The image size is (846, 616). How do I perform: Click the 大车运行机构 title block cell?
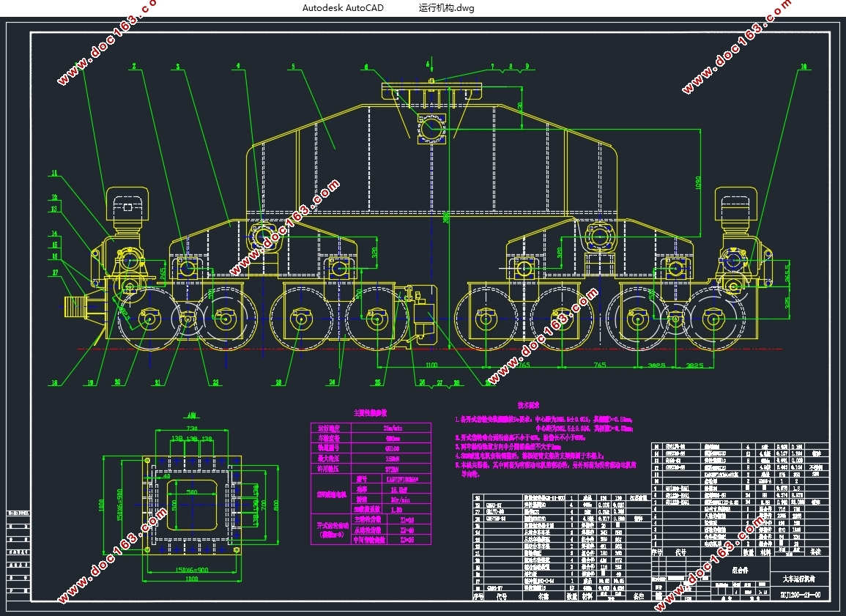pyautogui.click(x=799, y=579)
